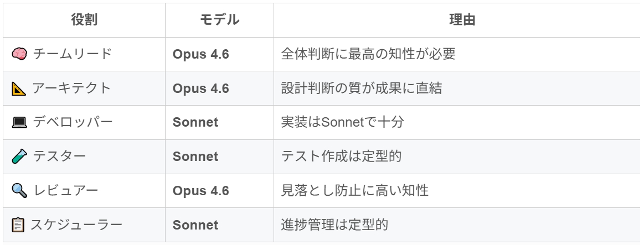Screen dimensions: 644x245
Task: Select the Opus 4.6 cell for アーキテクト
Action: (200, 88)
